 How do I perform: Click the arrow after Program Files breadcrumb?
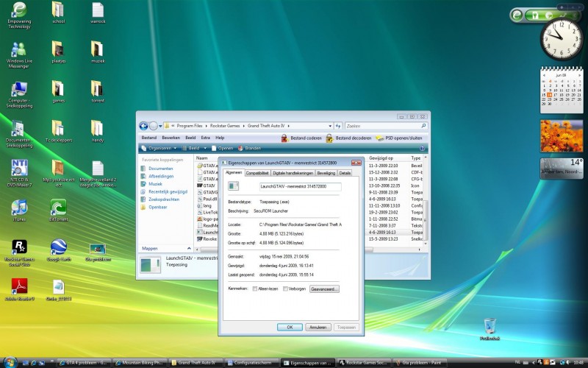[206, 126]
